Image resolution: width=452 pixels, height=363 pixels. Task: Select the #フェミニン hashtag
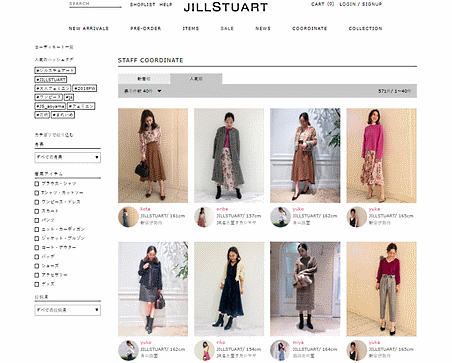(x=81, y=106)
